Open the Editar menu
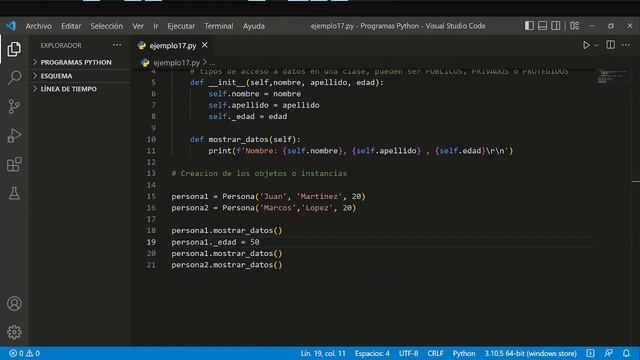 point(71,26)
